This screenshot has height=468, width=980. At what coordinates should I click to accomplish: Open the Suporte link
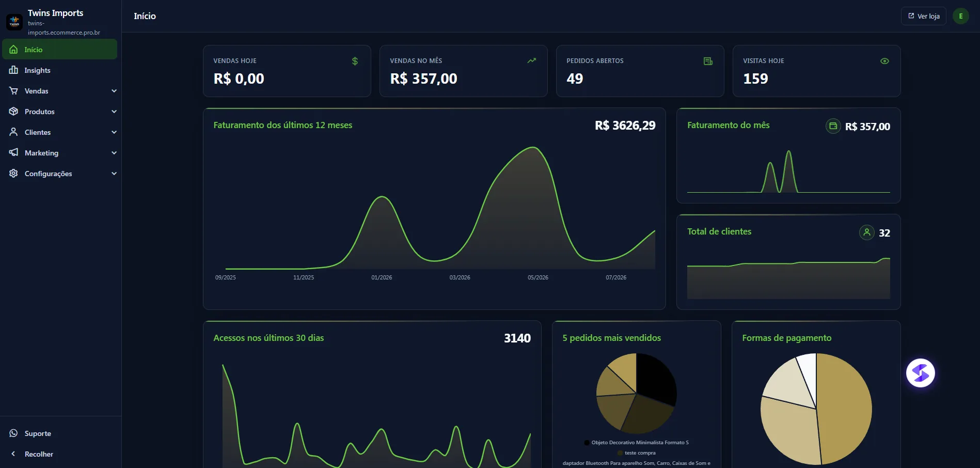60,433
